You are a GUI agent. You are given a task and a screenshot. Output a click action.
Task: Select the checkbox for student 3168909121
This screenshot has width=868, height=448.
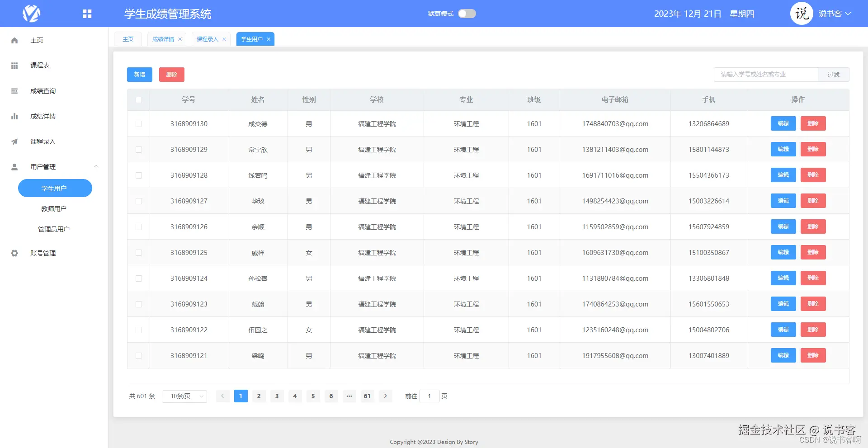[x=139, y=356]
